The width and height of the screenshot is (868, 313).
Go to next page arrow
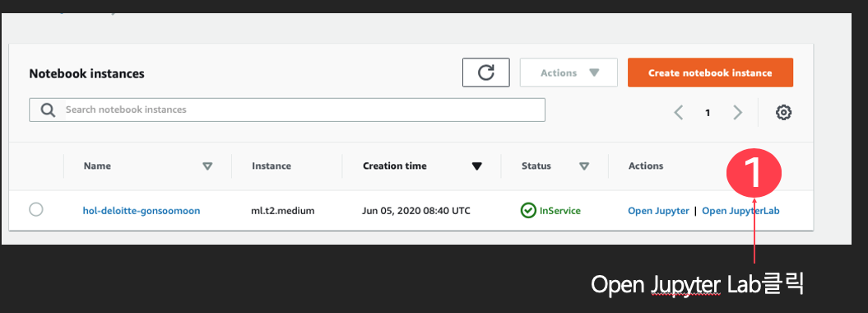[737, 113]
